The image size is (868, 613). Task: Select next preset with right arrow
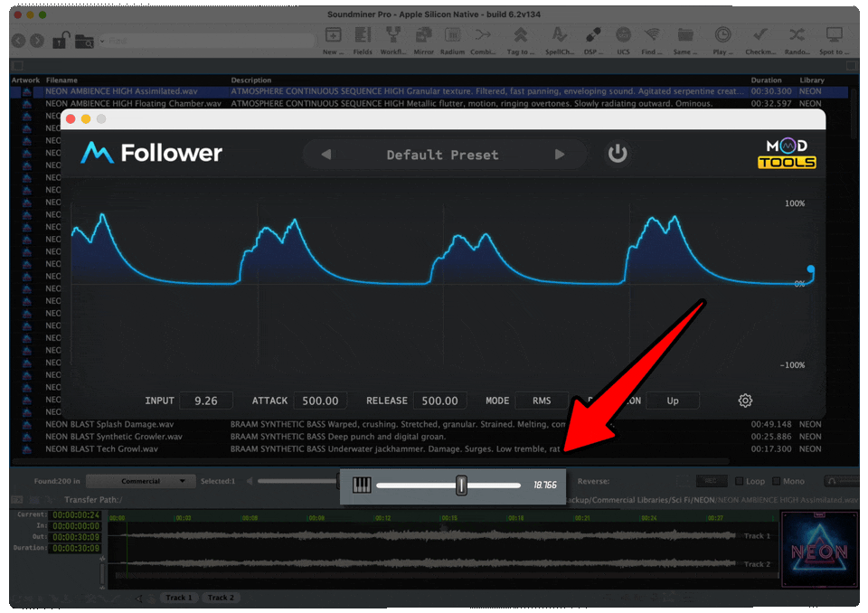pyautogui.click(x=560, y=155)
